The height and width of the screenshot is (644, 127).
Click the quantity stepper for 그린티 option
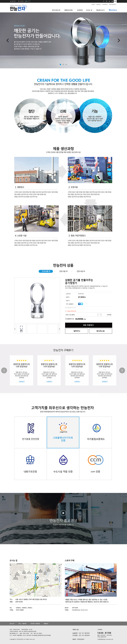pos(101,314)
